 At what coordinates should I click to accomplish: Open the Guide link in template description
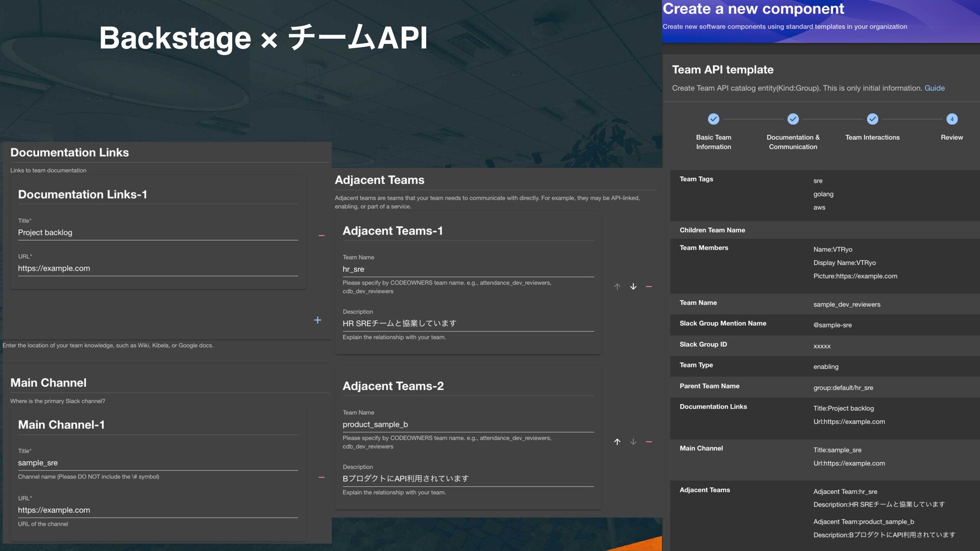click(935, 88)
